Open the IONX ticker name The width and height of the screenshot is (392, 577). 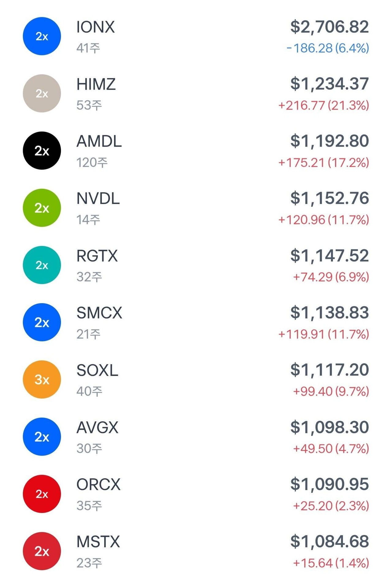coord(95,27)
